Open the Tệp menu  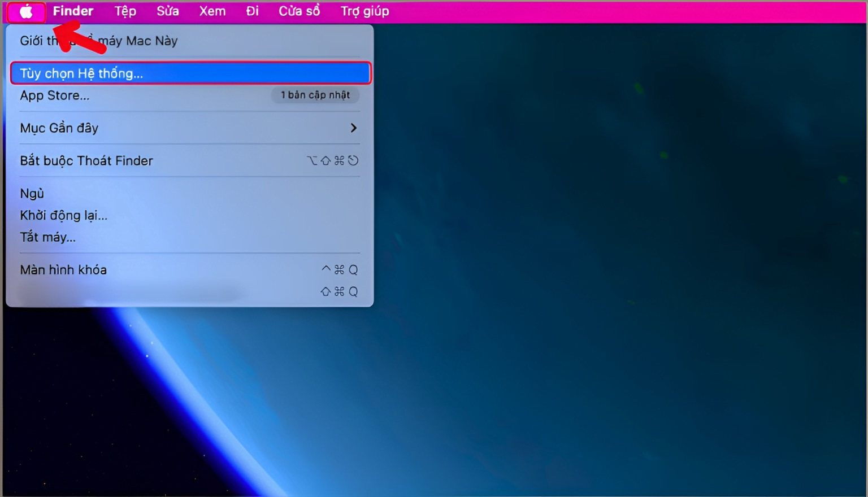point(125,11)
